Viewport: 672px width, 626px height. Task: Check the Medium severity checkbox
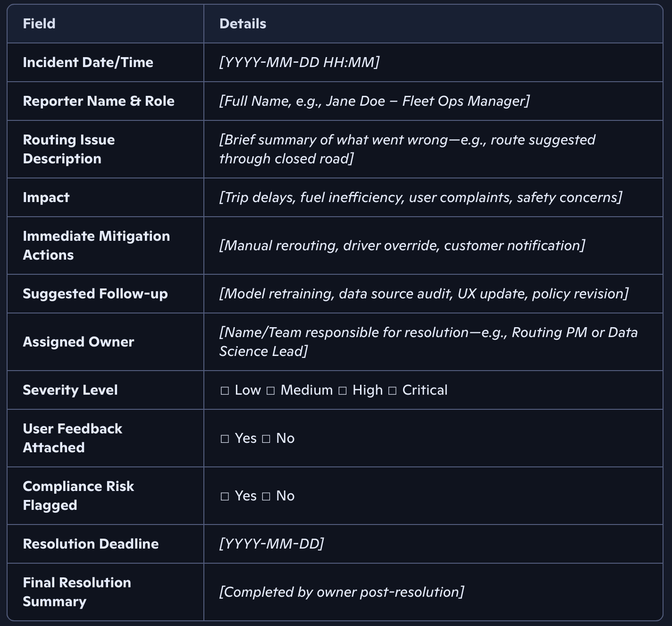pos(270,391)
